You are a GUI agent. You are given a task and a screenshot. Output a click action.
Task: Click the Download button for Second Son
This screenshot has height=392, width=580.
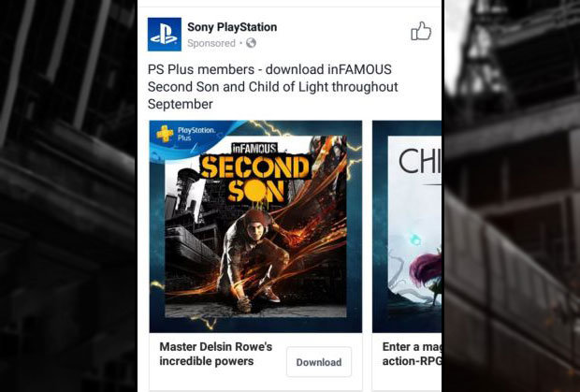tap(319, 362)
